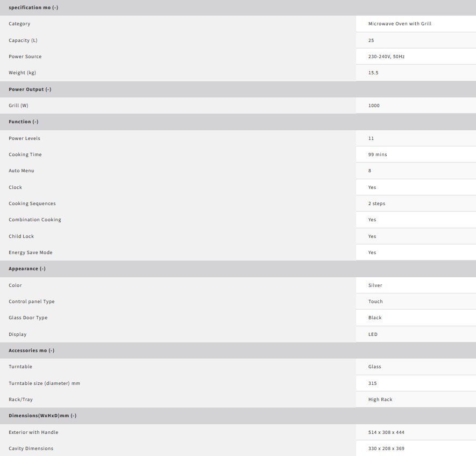
Task: Collapse the Function section header
Action: pyautogui.click(x=23, y=122)
